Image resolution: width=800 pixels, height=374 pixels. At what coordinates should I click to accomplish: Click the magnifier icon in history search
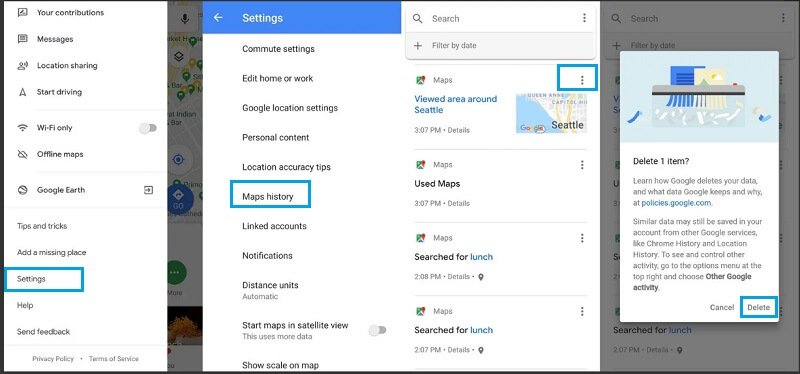(417, 18)
